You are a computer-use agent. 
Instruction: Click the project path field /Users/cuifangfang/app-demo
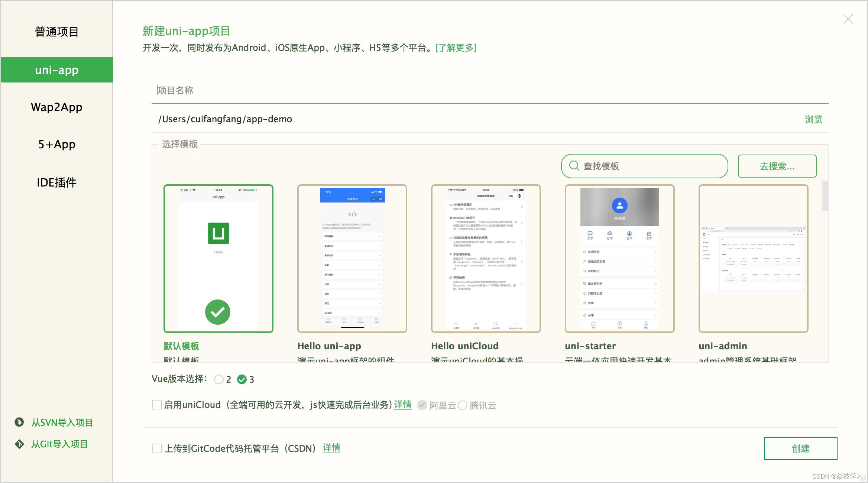476,119
